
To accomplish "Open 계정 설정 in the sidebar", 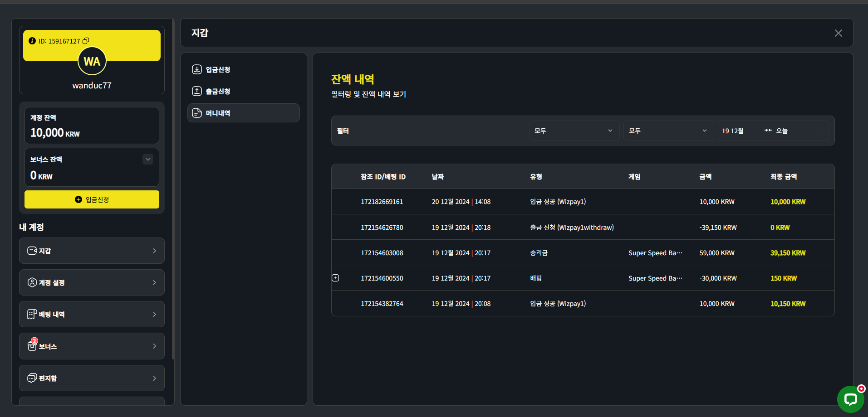I will click(x=92, y=282).
